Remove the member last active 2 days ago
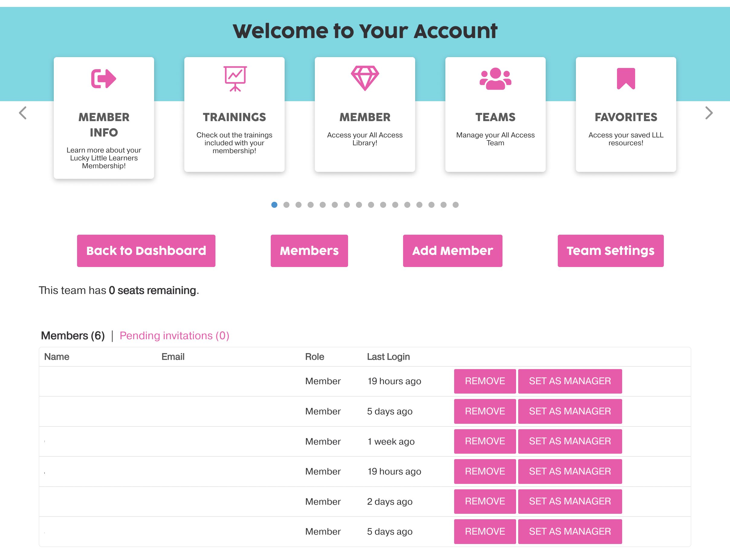 (485, 501)
